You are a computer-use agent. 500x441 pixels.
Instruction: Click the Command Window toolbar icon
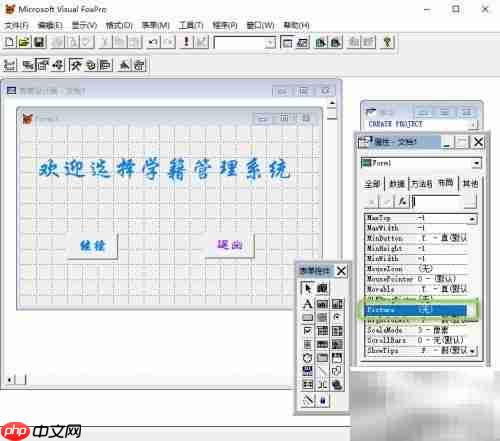tap(287, 42)
